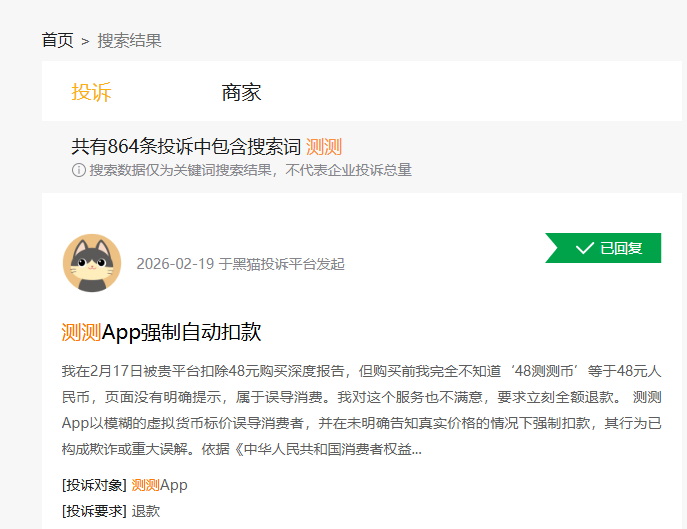Click the orange 测测 keyword in the results count

pos(324,146)
